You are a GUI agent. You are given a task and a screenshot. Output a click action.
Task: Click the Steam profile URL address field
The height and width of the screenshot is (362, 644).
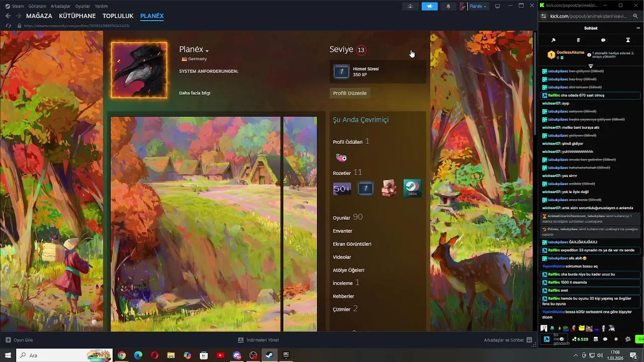click(x=76, y=26)
